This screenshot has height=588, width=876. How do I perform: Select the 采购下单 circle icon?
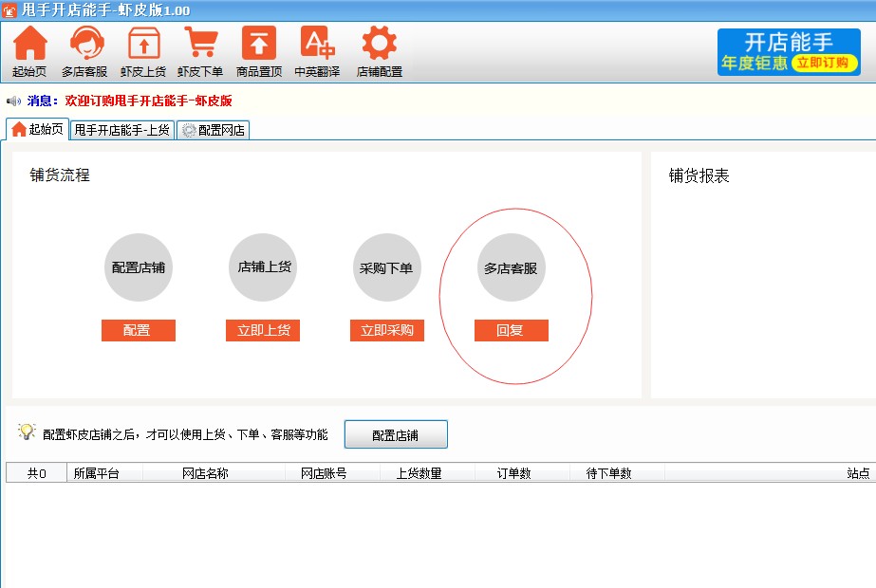(x=386, y=267)
